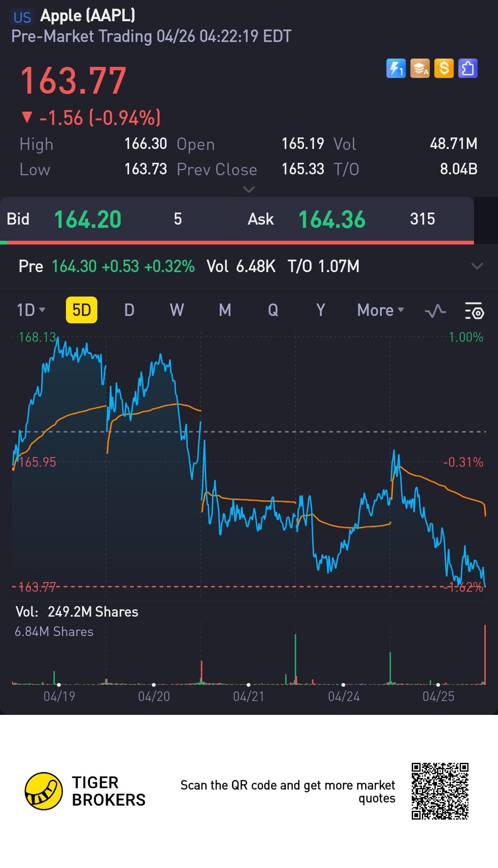Tap the 04/25 date marker
Image resolution: width=498 pixels, height=868 pixels.
click(x=439, y=696)
